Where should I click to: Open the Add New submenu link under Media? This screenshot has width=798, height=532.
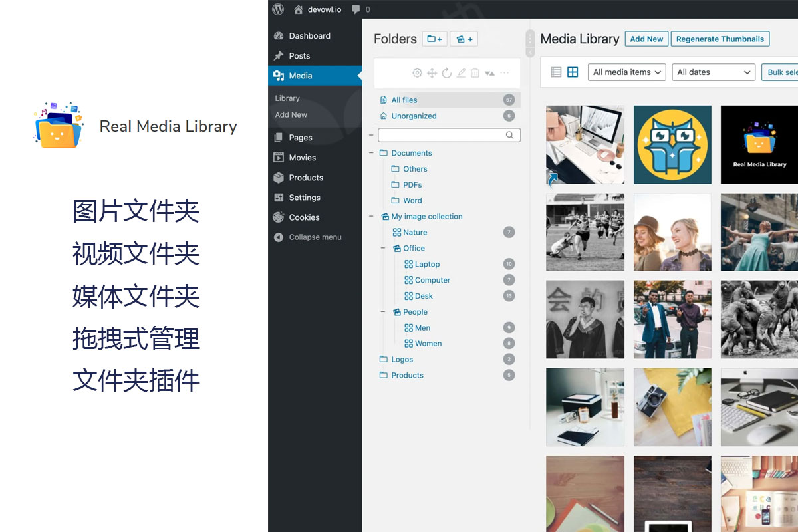tap(291, 115)
